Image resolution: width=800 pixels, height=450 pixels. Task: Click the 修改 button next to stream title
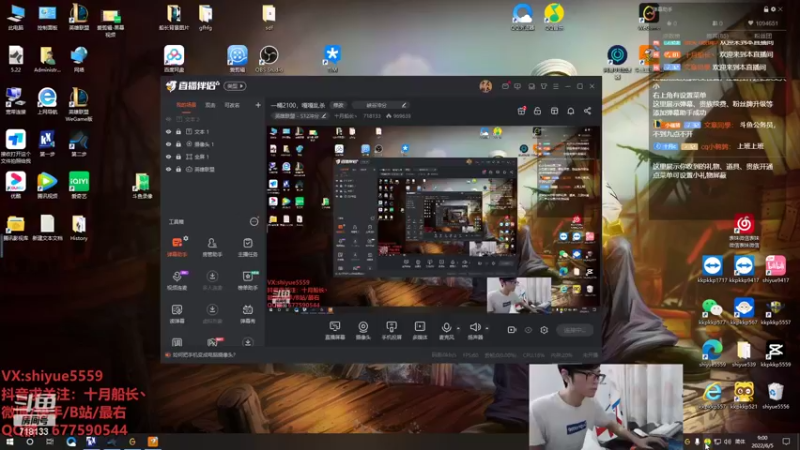[338, 105]
